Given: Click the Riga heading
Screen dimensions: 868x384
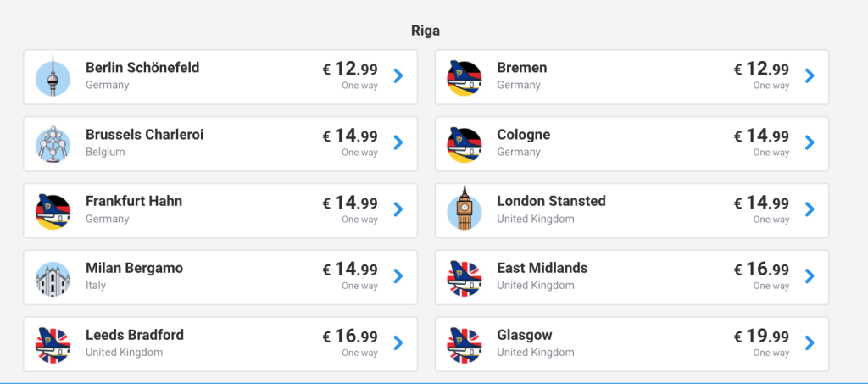Looking at the screenshot, I should (x=426, y=31).
